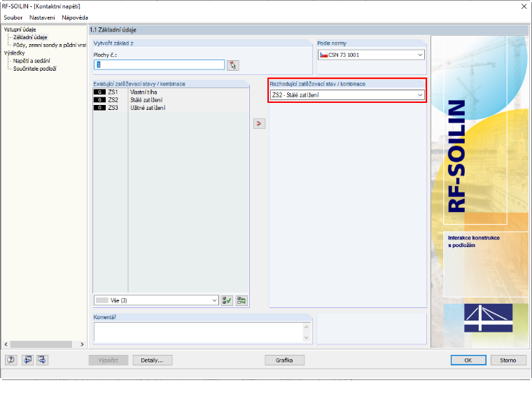Click the G badge of ZS2 row

pyautogui.click(x=99, y=99)
